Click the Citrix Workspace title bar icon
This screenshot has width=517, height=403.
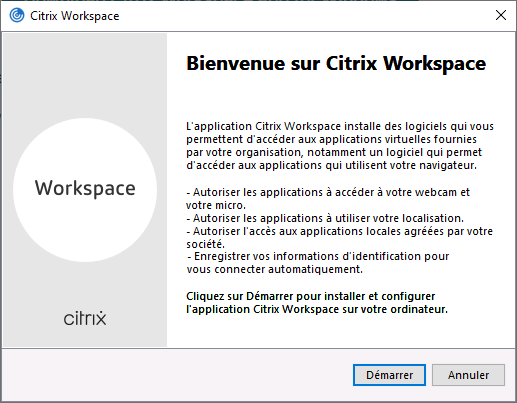coord(17,15)
